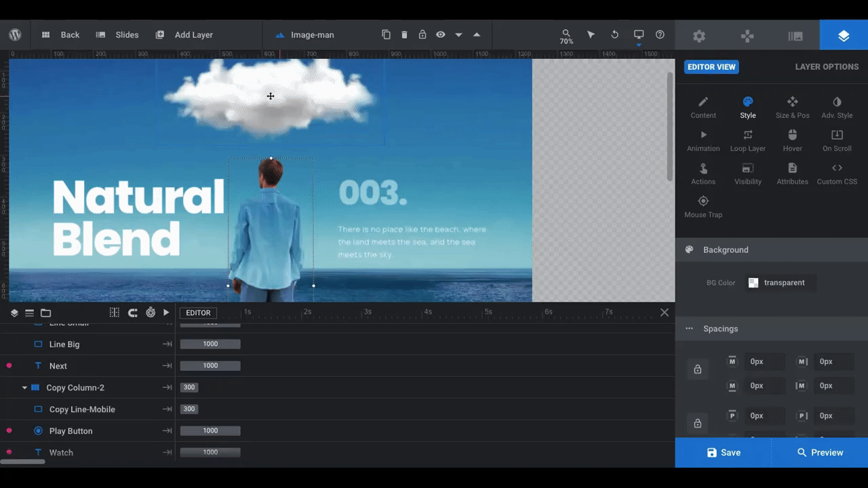Viewport: 868px width, 488px height.
Task: Collapse the Spacings section header
Action: [772, 329]
